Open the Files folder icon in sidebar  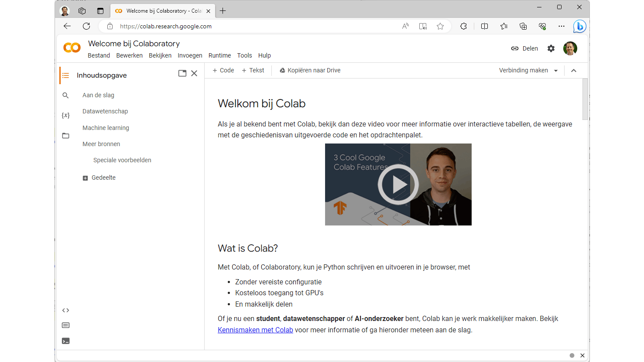pos(65,136)
